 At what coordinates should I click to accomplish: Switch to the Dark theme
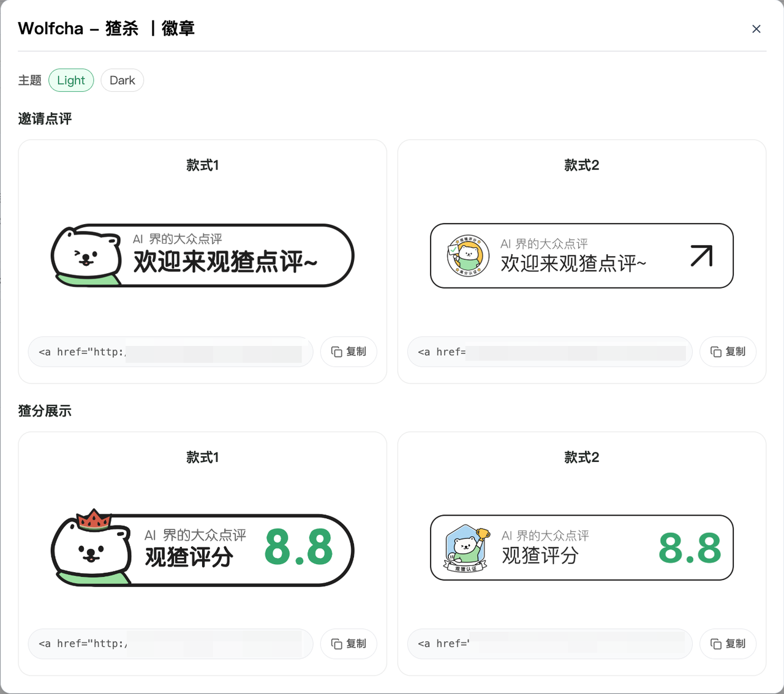(122, 80)
